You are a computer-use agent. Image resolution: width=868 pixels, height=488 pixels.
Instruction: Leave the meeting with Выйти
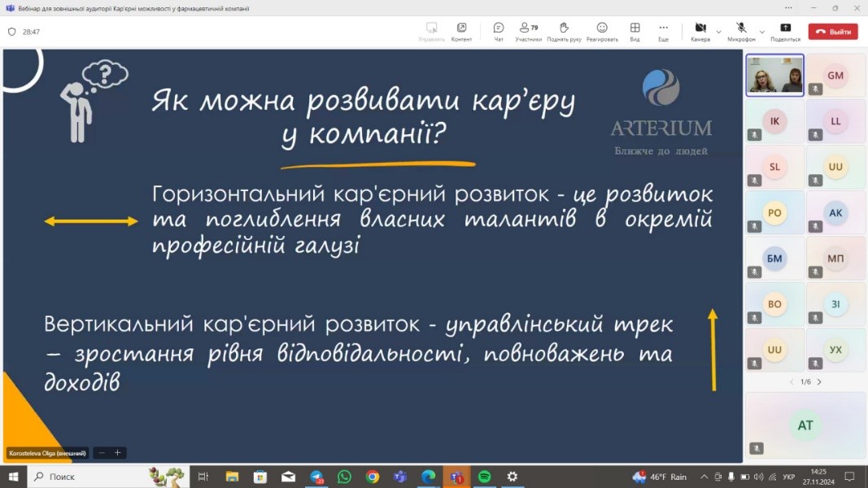coord(832,32)
